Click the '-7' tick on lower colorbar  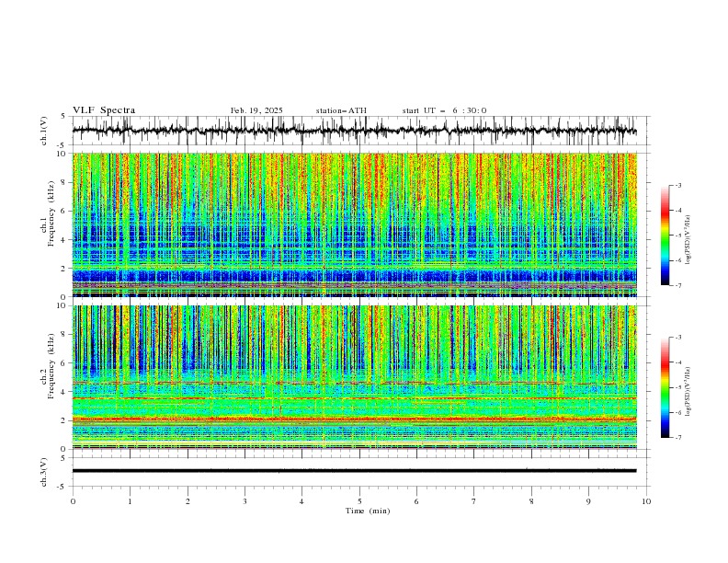pyautogui.click(x=677, y=437)
